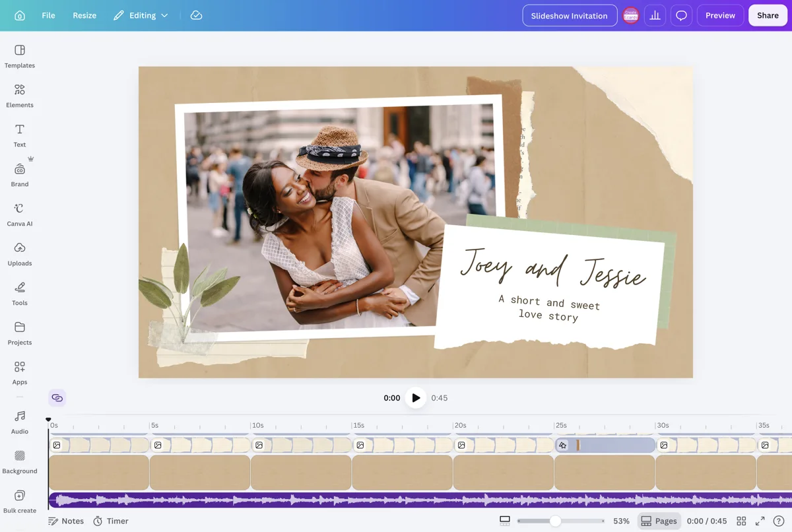Select the timeline page starting at 15s
This screenshot has height=532, width=792.
(402, 472)
